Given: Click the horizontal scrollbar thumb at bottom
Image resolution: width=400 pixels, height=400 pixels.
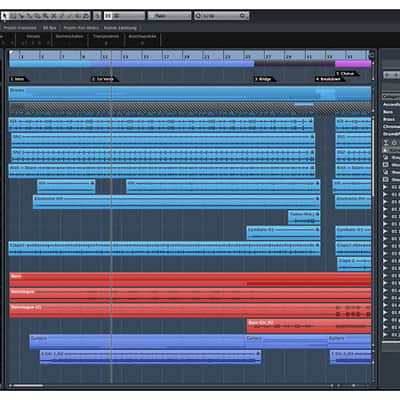Looking at the screenshot, I should coord(28,386).
